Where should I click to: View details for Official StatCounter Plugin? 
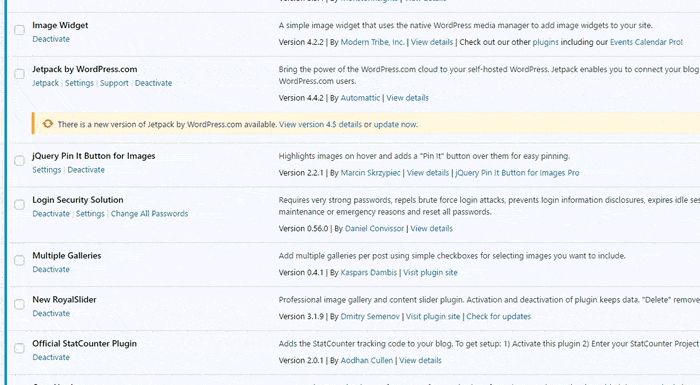click(x=420, y=360)
